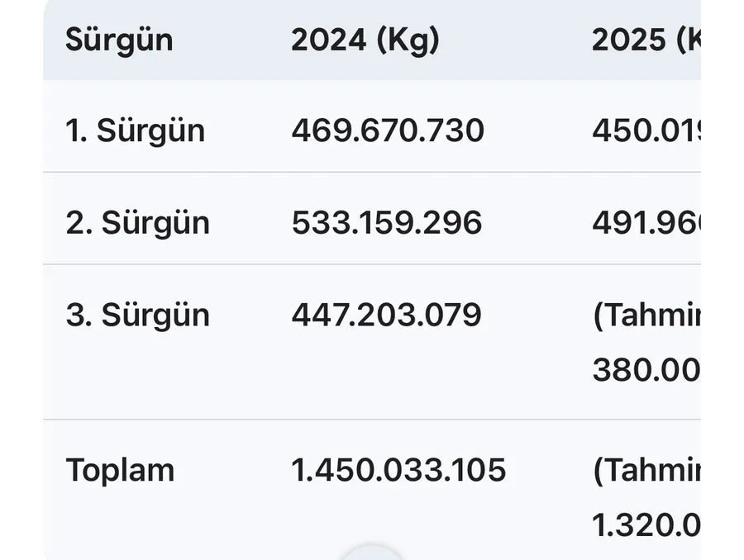Image resolution: width=744 pixels, height=560 pixels.
Task: Click the truncated 450.01 value for 2025
Action: point(646,131)
